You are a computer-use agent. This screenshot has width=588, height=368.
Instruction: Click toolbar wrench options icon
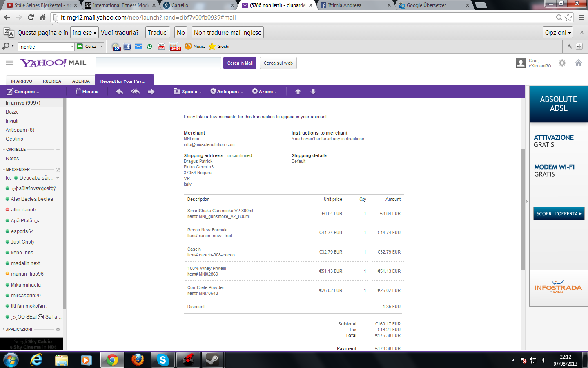click(x=570, y=47)
